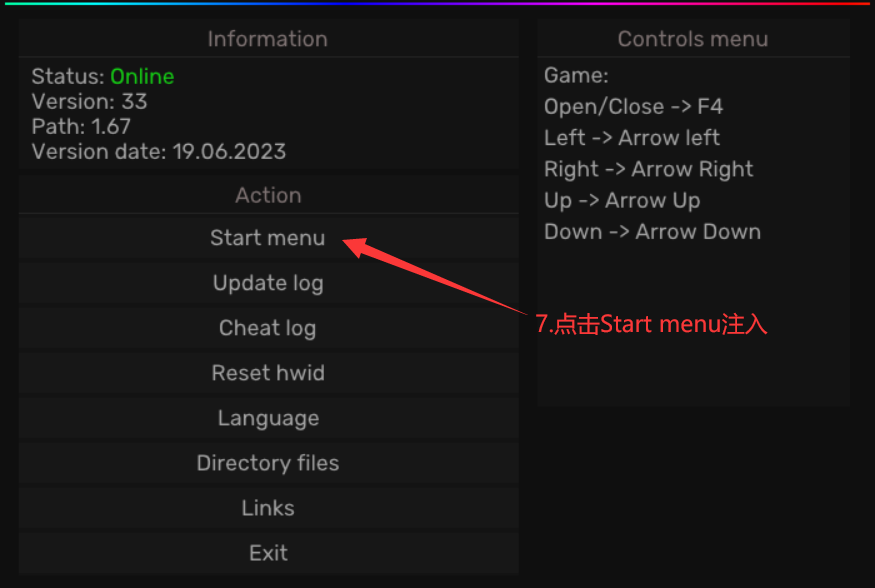This screenshot has width=875, height=588.
Task: Open the Language option
Action: pyautogui.click(x=267, y=418)
